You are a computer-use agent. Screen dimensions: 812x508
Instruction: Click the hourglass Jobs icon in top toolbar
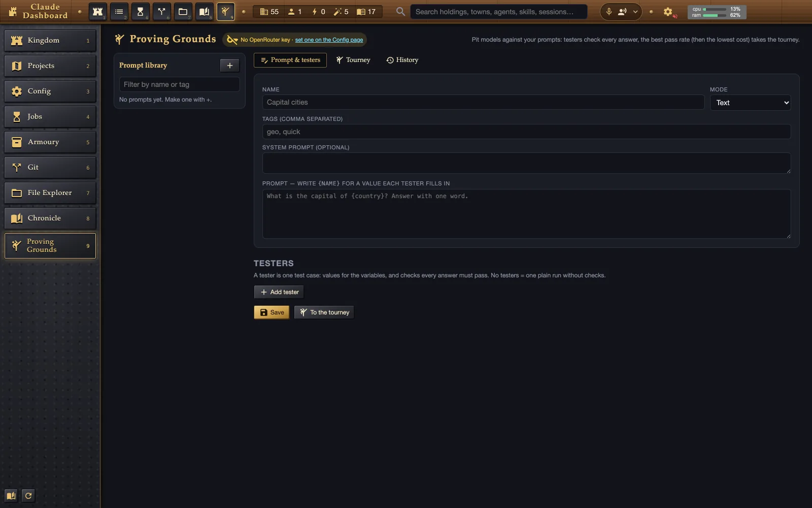click(141, 12)
